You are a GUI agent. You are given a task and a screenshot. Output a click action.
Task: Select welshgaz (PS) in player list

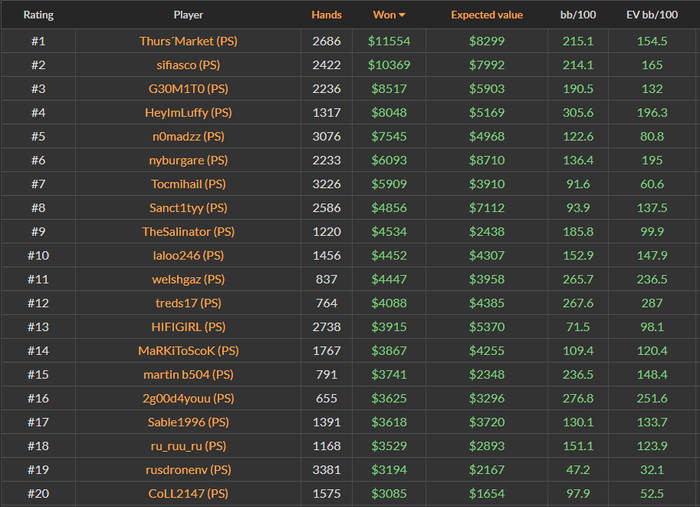(x=188, y=279)
